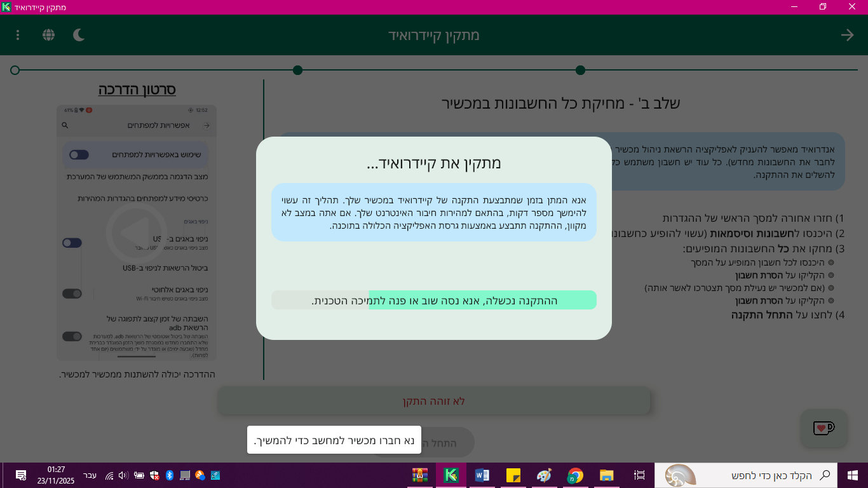Click the arrow icon in the header
The width and height of the screenshot is (868, 488).
pos(847,35)
